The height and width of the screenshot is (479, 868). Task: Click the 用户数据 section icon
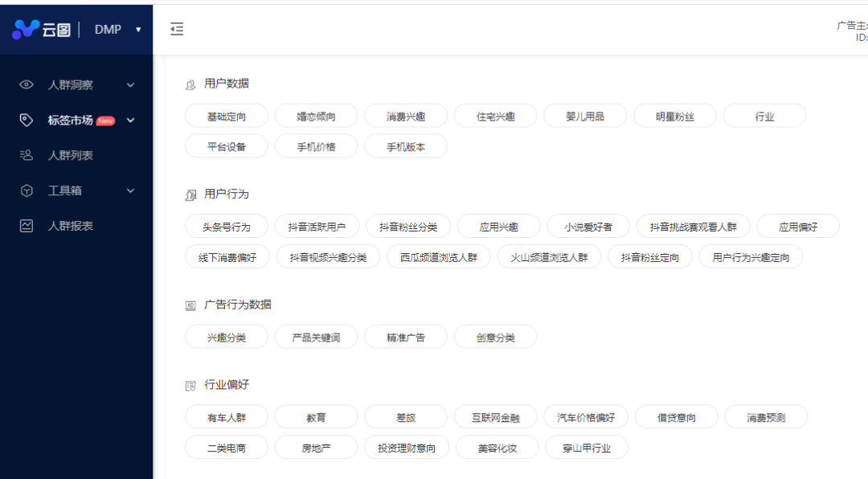pyautogui.click(x=190, y=84)
